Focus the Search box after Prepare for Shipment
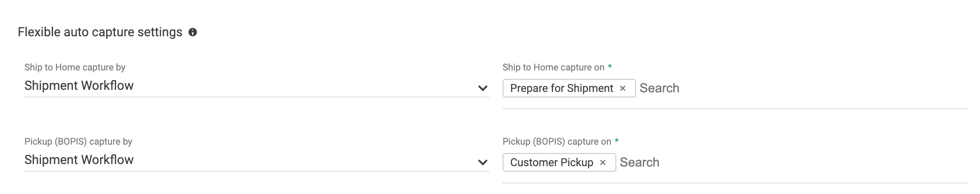The image size is (980, 194). pos(659,88)
